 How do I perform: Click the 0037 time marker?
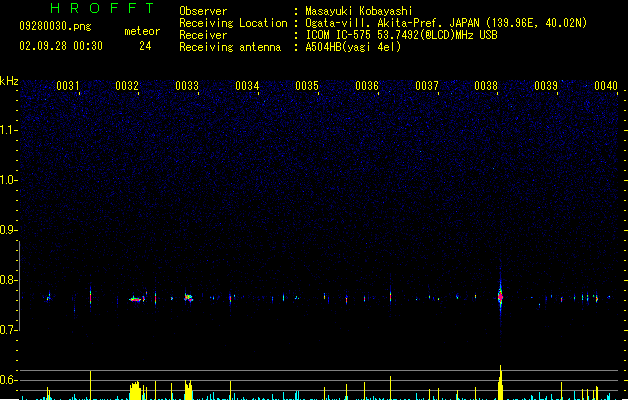coord(427,86)
